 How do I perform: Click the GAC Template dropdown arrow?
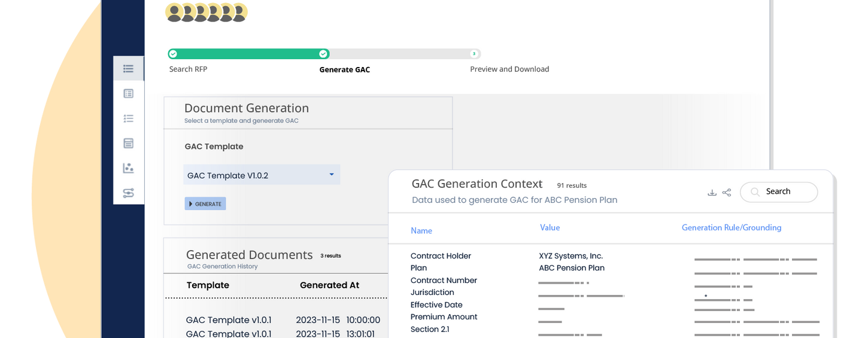click(332, 175)
